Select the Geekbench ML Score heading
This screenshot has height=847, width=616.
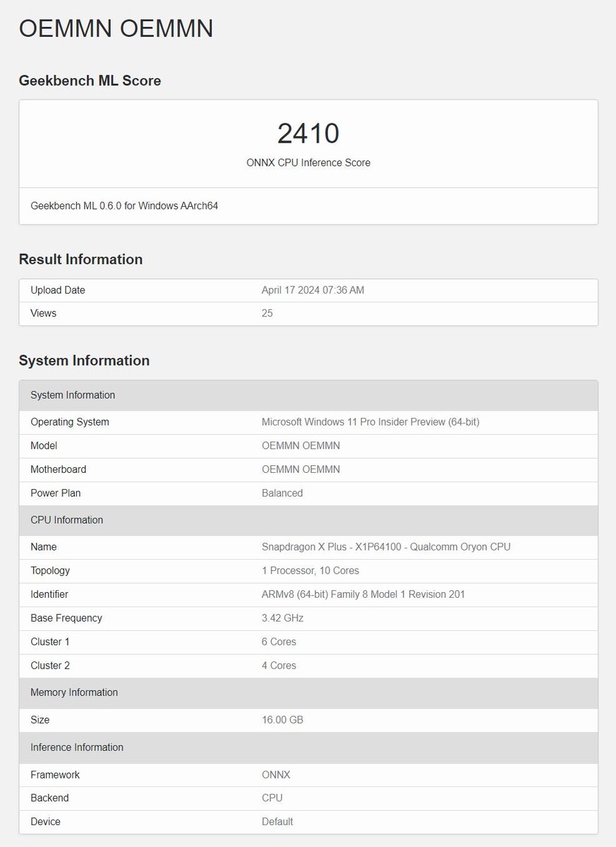pyautogui.click(x=90, y=80)
